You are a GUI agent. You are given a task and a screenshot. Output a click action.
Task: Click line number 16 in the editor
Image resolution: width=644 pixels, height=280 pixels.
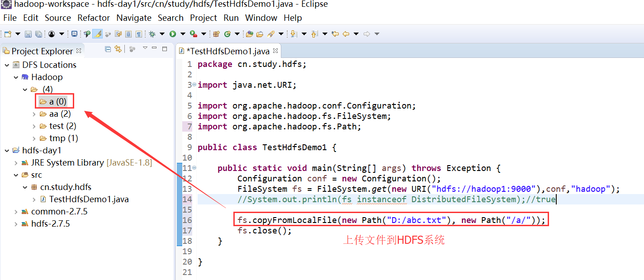[188, 220]
